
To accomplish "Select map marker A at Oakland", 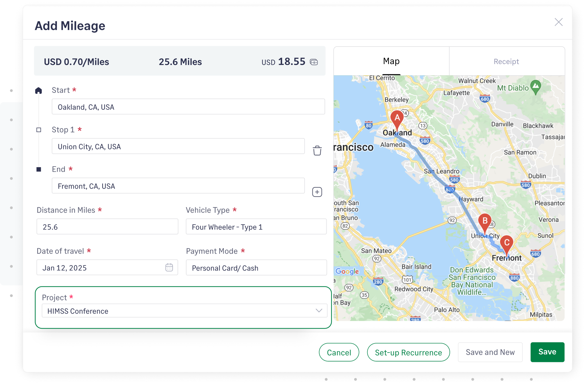I will pyautogui.click(x=397, y=119).
